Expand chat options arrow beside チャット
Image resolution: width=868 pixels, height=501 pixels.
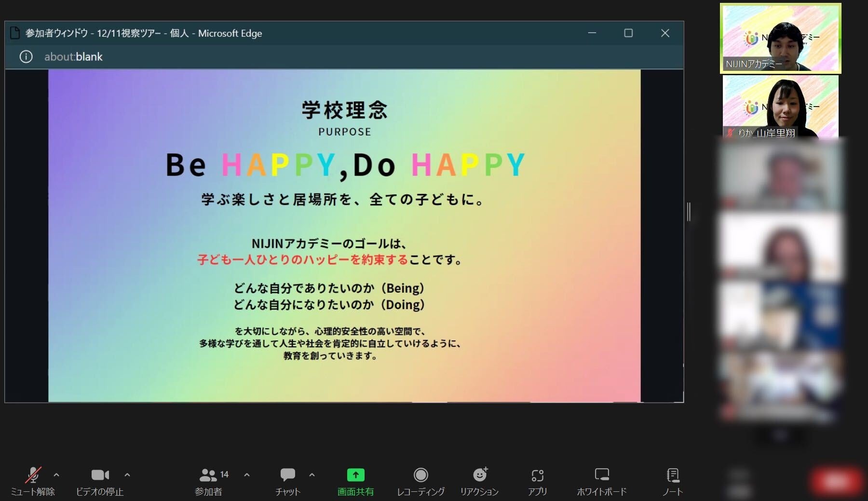click(x=312, y=475)
